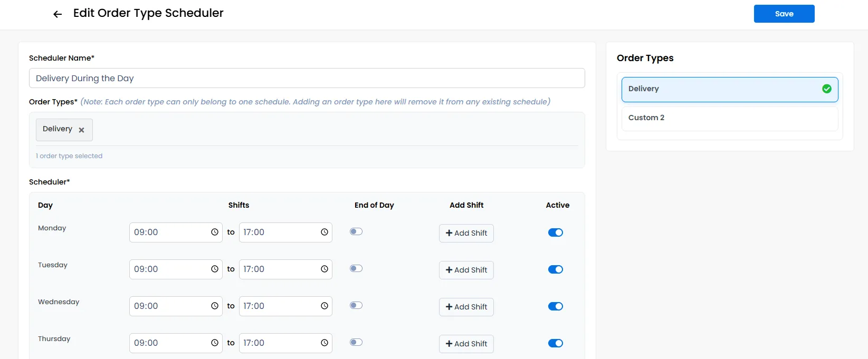Edit the Scheduler Name field
Screen dimensions: 868x359
tap(307, 78)
